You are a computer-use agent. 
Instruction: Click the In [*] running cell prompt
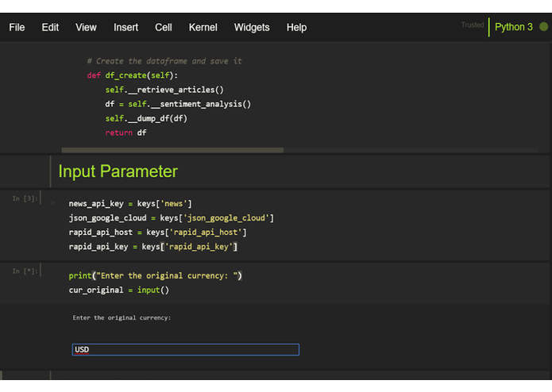[25, 271]
